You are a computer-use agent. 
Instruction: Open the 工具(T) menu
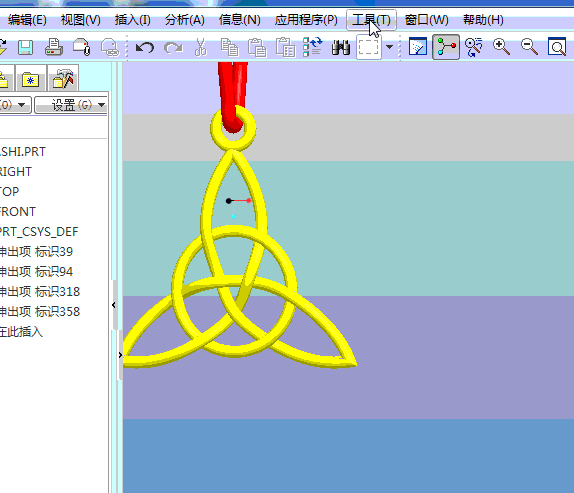pos(371,20)
